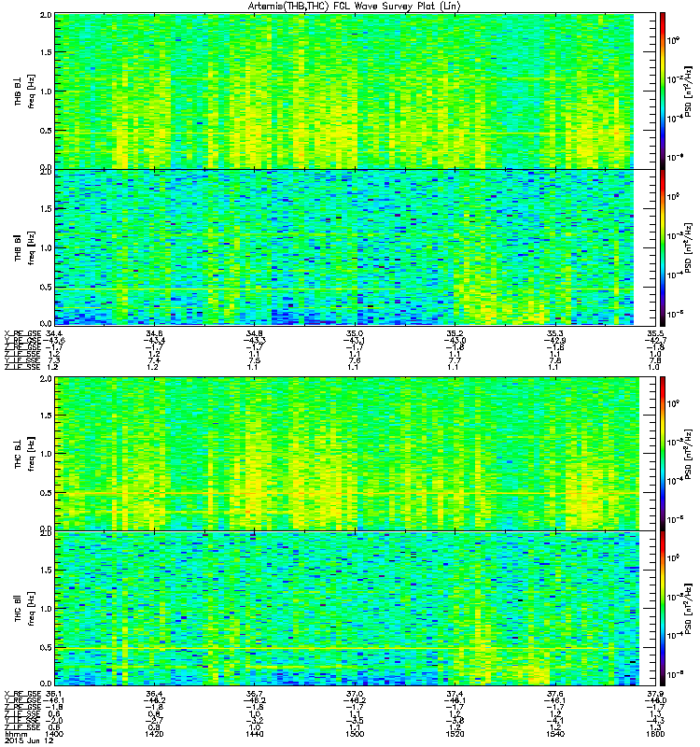
Task: Click the plot title 'Artemis(THB,THC) FGL Wave Survey Plot'
Action: (x=355, y=7)
